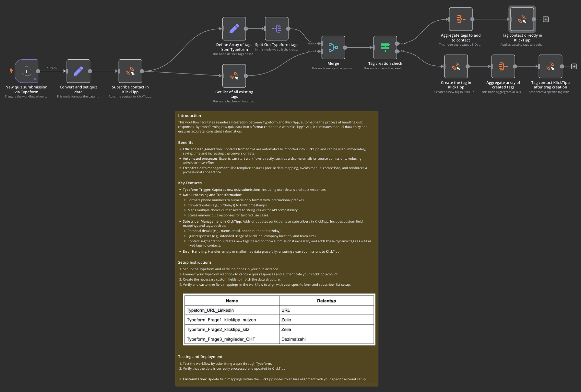Open the Convert and set quiz data node
The height and width of the screenshot is (392, 581).
[78, 71]
